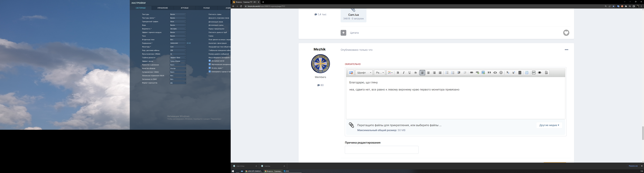Apply bold formatting in editor toolbar
644x173 pixels.
[398, 73]
